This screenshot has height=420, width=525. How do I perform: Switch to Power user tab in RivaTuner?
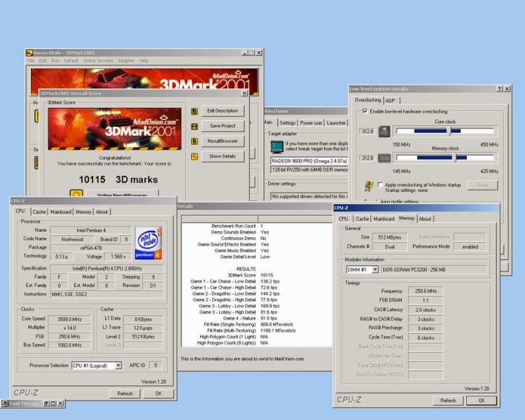[x=311, y=123]
